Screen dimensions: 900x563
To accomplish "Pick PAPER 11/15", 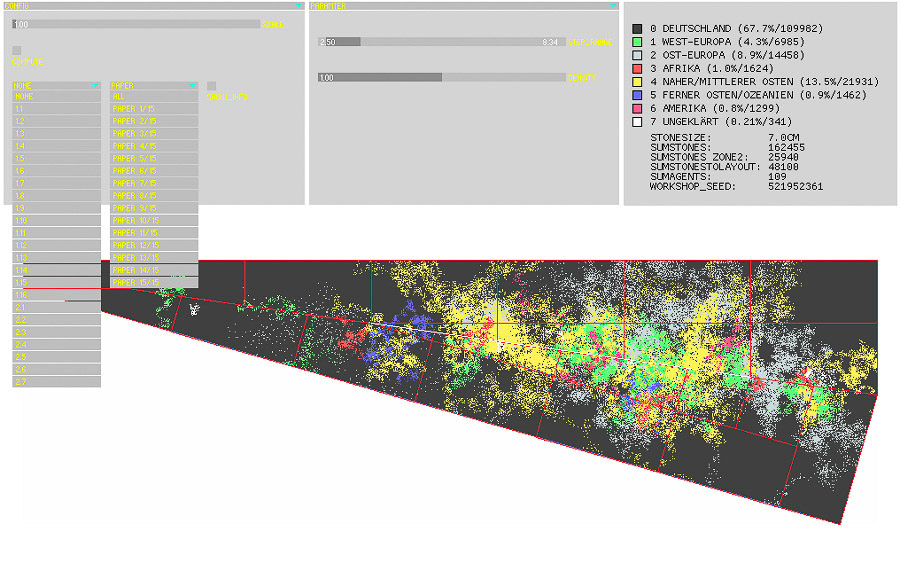I will pyautogui.click(x=154, y=233).
